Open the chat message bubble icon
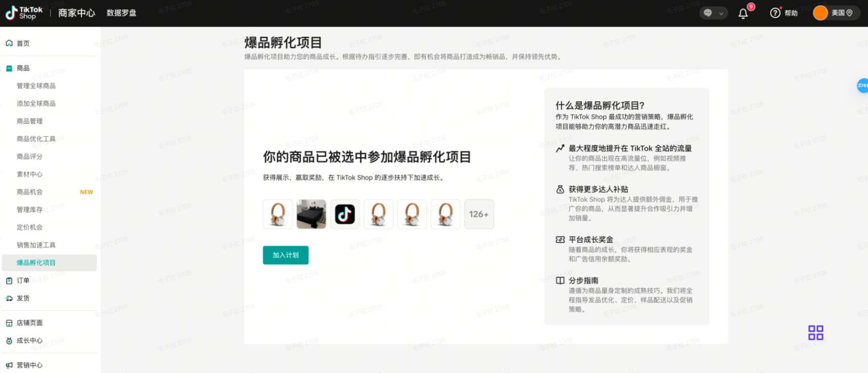This screenshot has width=868, height=373. click(x=708, y=13)
